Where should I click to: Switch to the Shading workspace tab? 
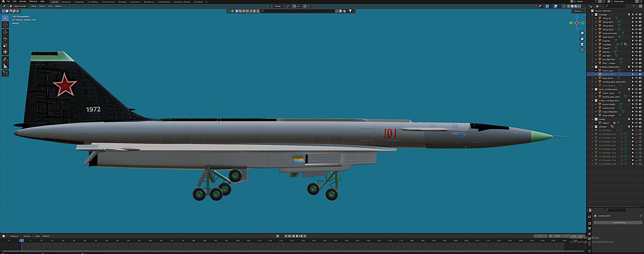(122, 2)
